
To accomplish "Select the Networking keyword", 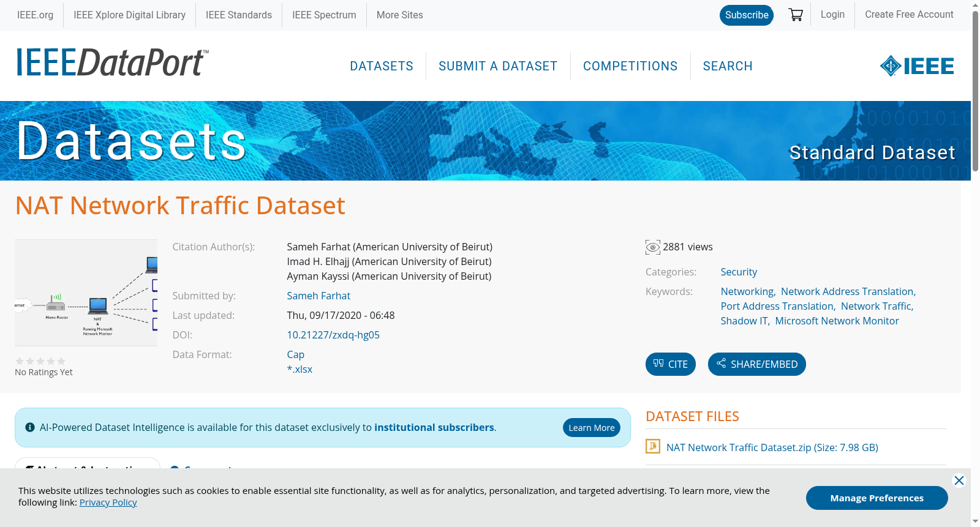I will (x=747, y=291).
